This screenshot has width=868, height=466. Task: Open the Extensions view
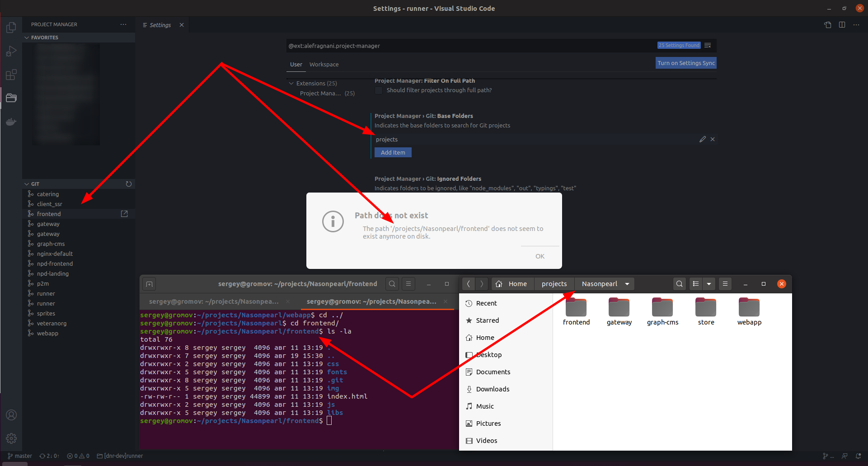coord(11,75)
